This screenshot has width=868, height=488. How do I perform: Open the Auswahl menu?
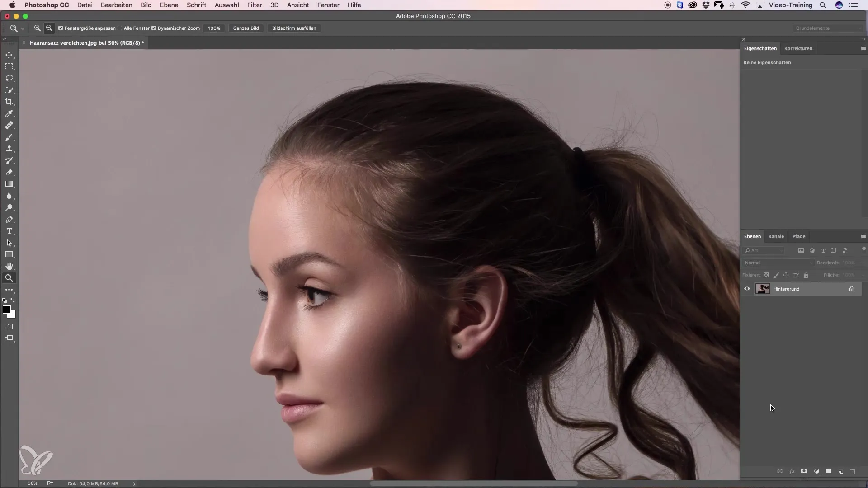click(226, 5)
